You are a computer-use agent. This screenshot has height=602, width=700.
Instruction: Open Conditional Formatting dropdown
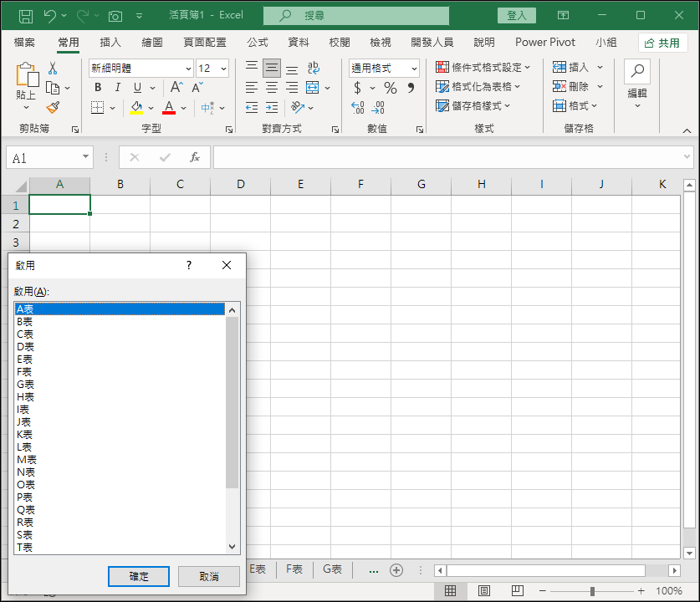(x=483, y=68)
